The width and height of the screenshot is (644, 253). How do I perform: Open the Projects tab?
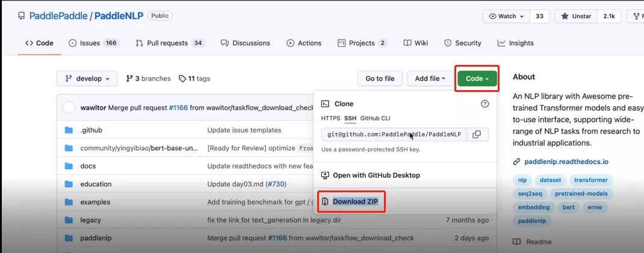pyautogui.click(x=362, y=43)
